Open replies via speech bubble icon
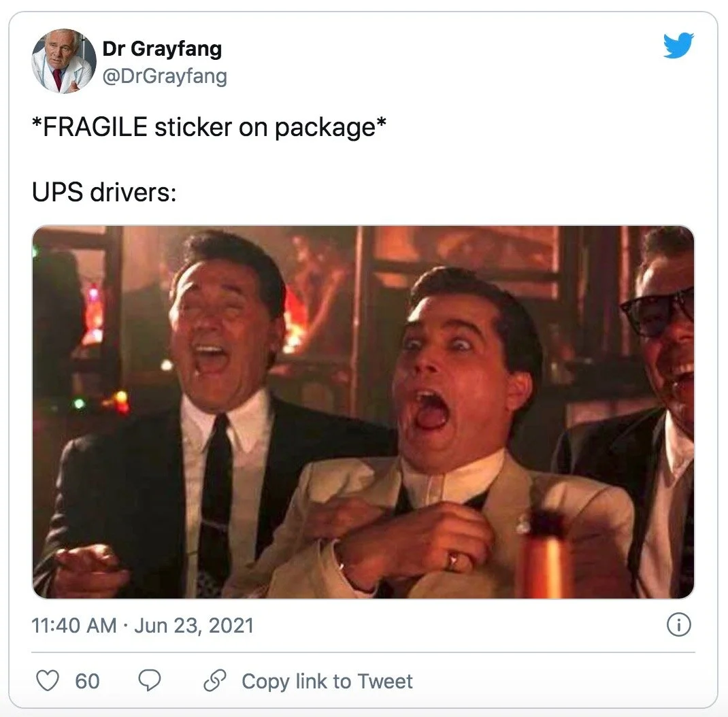 pyautogui.click(x=150, y=680)
